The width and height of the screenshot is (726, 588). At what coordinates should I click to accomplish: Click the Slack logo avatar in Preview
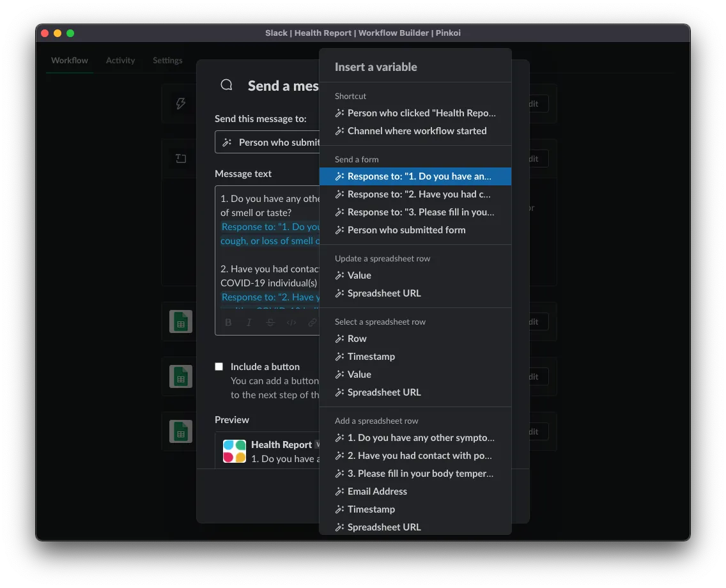click(x=235, y=451)
